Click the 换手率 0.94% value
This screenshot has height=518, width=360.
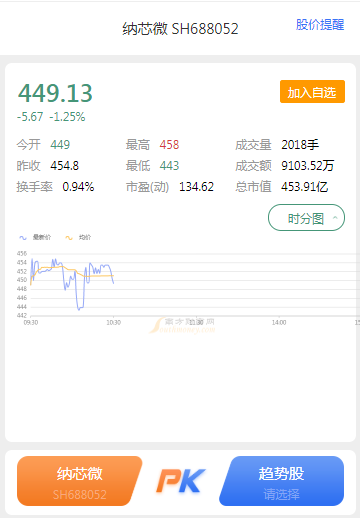coord(78,187)
